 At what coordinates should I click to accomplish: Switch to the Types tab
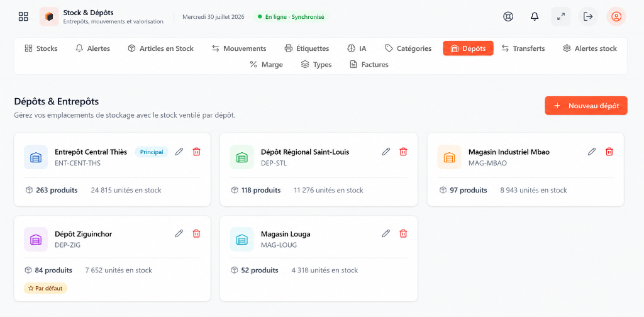(x=316, y=64)
